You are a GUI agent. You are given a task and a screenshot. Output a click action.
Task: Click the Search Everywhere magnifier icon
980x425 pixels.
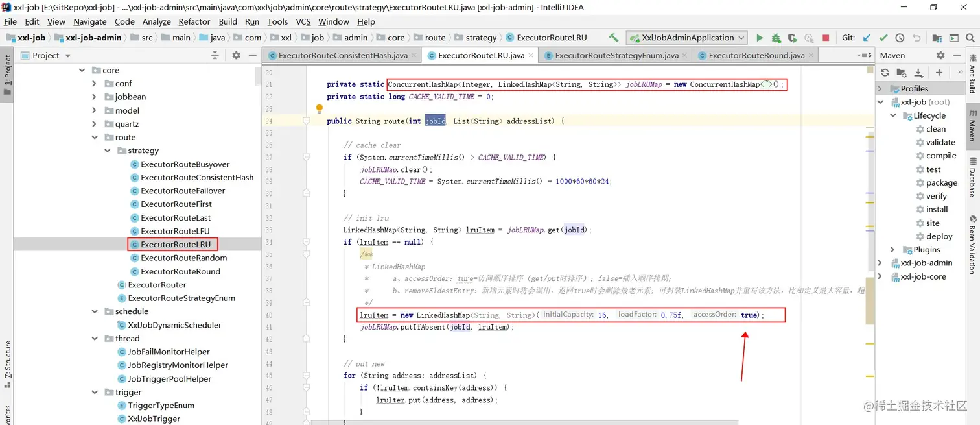[x=970, y=38]
